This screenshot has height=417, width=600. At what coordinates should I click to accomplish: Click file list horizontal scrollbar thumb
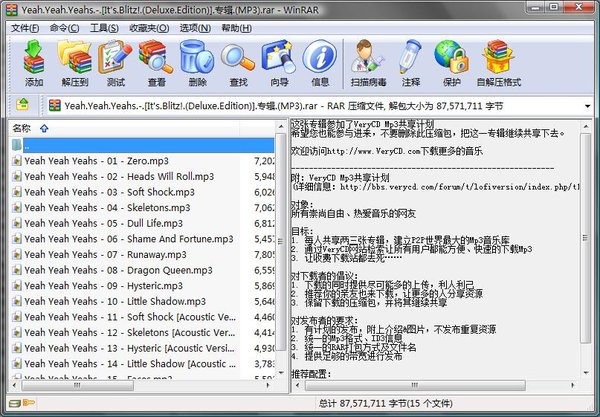click(x=77, y=385)
